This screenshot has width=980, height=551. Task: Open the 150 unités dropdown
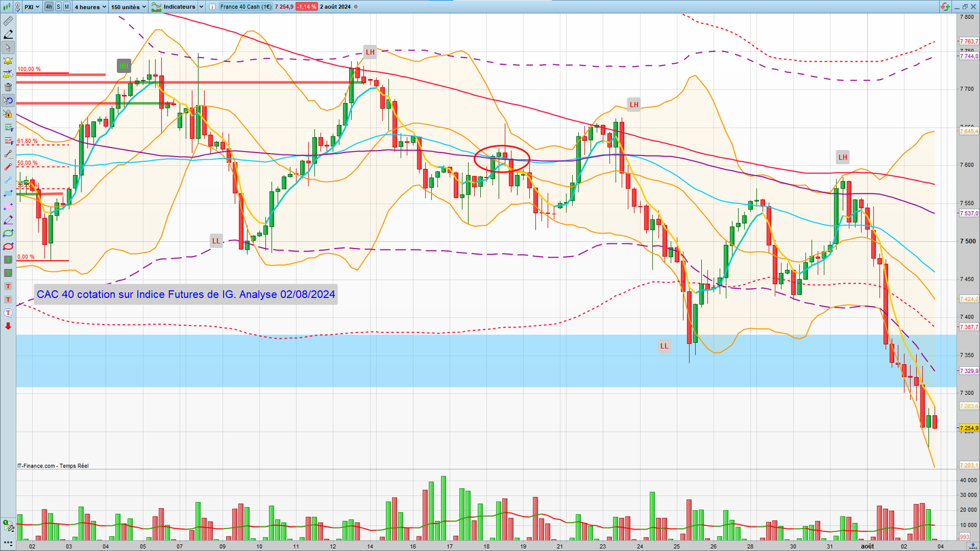coord(129,7)
